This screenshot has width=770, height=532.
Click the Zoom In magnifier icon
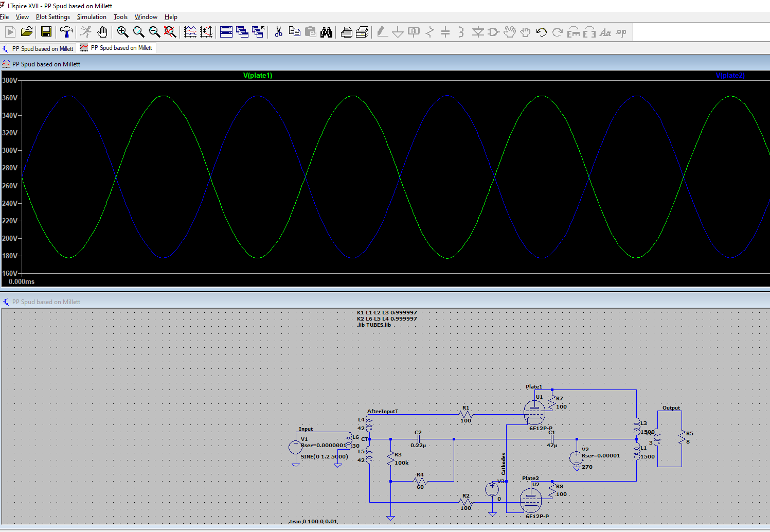point(122,32)
